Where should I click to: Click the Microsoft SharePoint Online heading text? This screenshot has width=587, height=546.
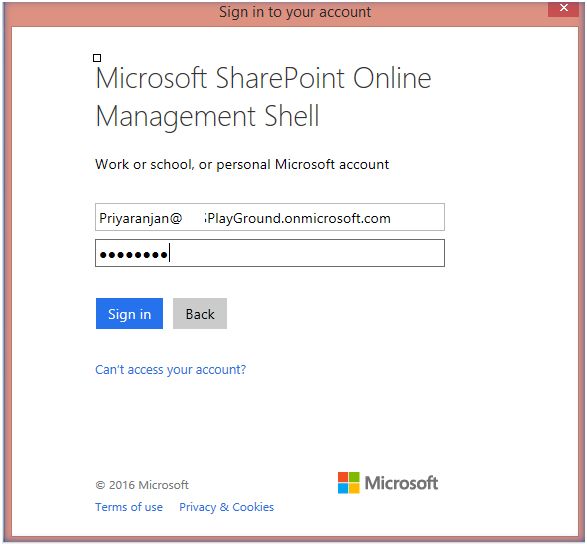[264, 78]
